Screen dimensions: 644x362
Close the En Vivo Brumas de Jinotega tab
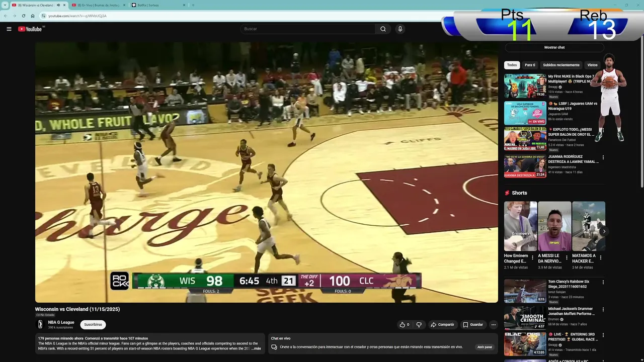point(124,5)
